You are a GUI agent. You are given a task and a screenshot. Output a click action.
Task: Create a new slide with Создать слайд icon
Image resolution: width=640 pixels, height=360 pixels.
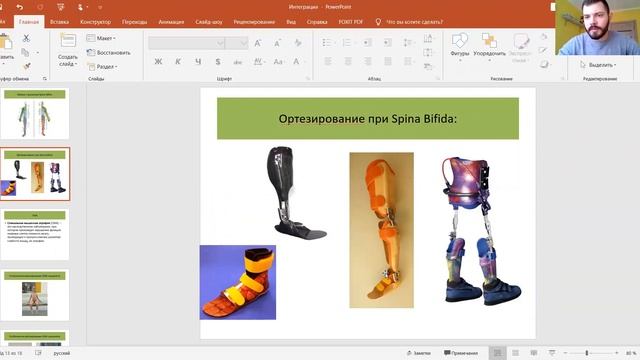tap(68, 41)
